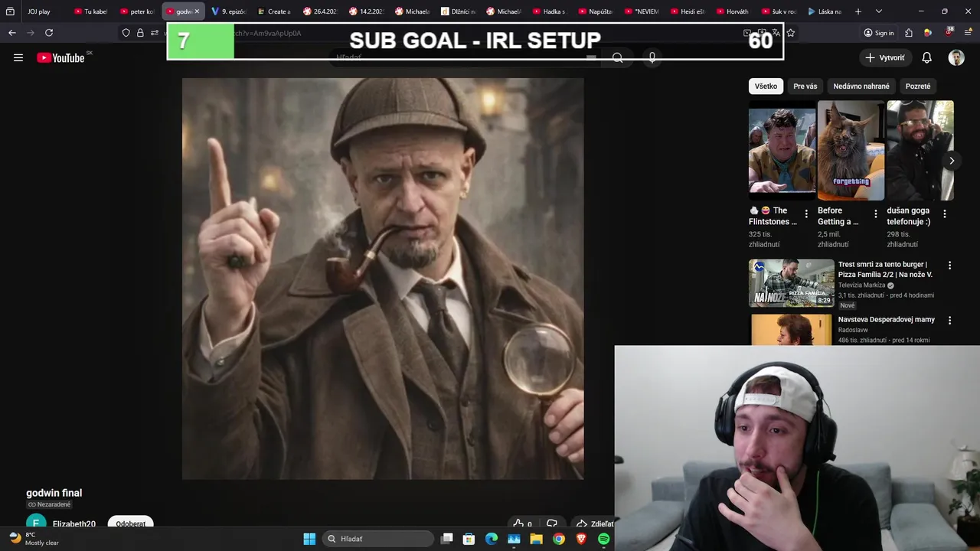Open options menu for Before Getting a short
Image resolution: width=980 pixels, height=551 pixels.
coord(876,214)
